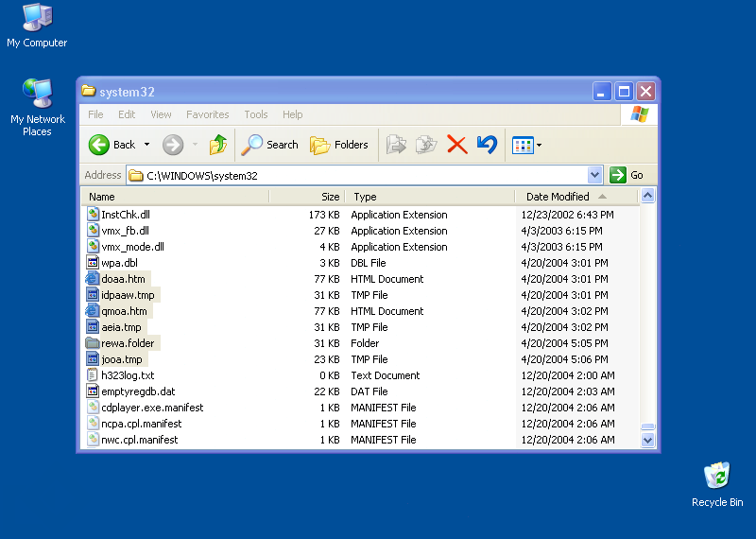Click the Text Document type cell
Image resolution: width=756 pixels, height=539 pixels.
coord(386,375)
